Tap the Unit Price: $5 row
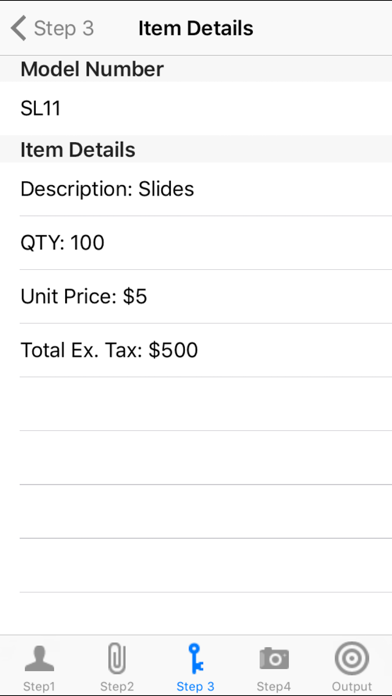Screen dimensions: 392x696 click(x=196, y=297)
